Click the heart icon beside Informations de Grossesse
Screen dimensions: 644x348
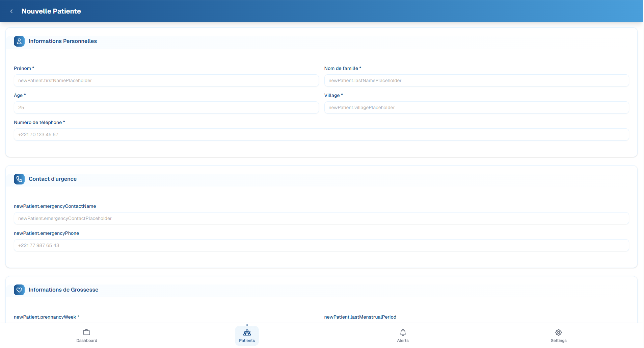(19, 290)
